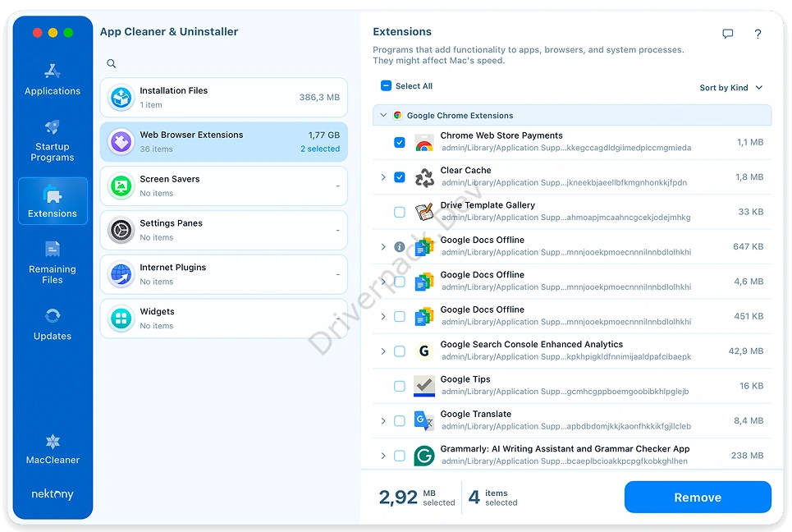Click the Grammarly extension icon

424,455
